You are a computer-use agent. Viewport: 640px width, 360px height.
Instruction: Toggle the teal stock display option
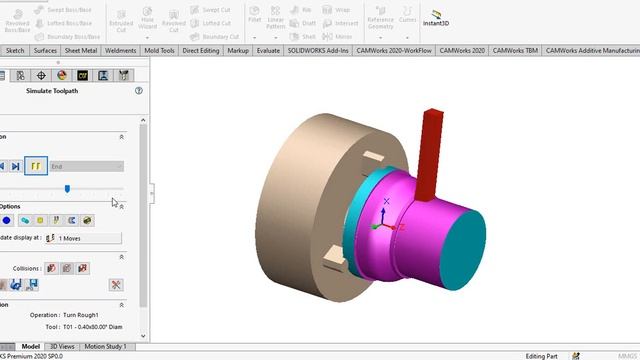pos(25,220)
